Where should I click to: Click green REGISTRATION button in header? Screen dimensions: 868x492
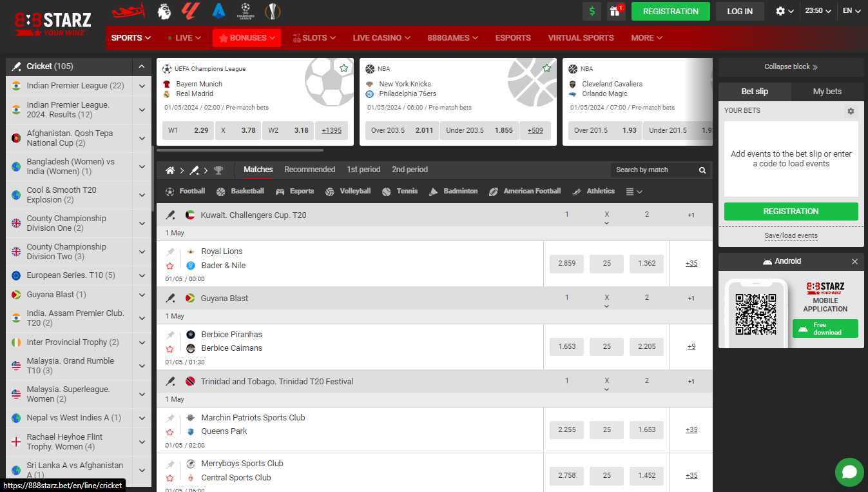click(671, 11)
